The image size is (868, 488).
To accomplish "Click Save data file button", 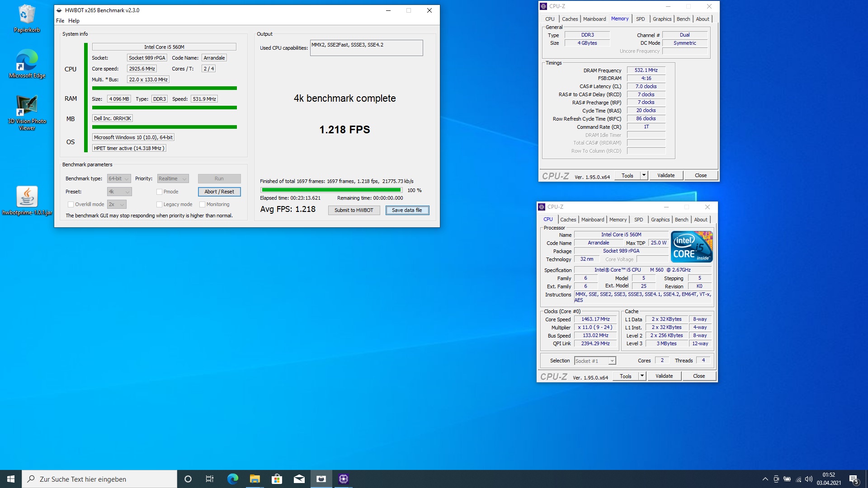I will [x=407, y=210].
